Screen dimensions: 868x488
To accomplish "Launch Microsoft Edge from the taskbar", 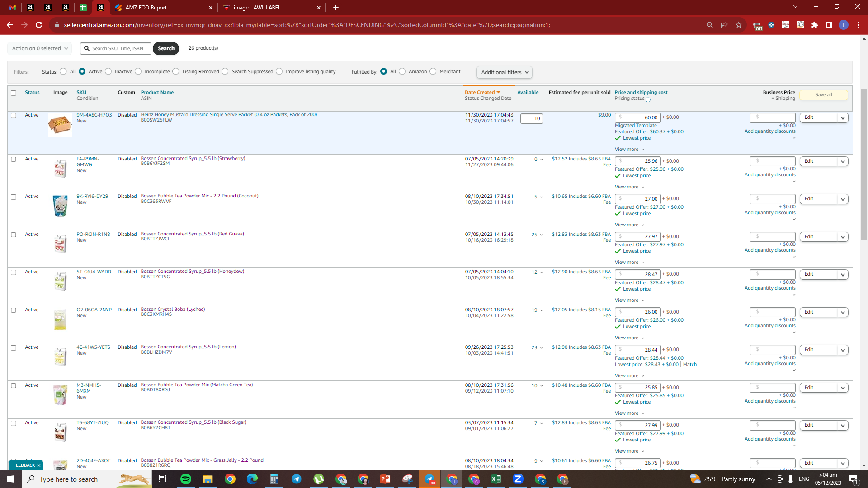I will [252, 479].
